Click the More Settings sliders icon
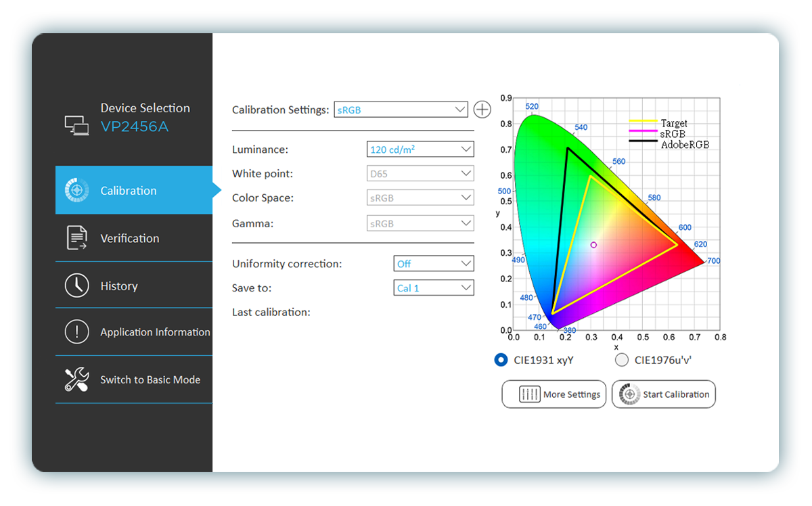This screenshot has width=812, height=506. pyautogui.click(x=530, y=394)
